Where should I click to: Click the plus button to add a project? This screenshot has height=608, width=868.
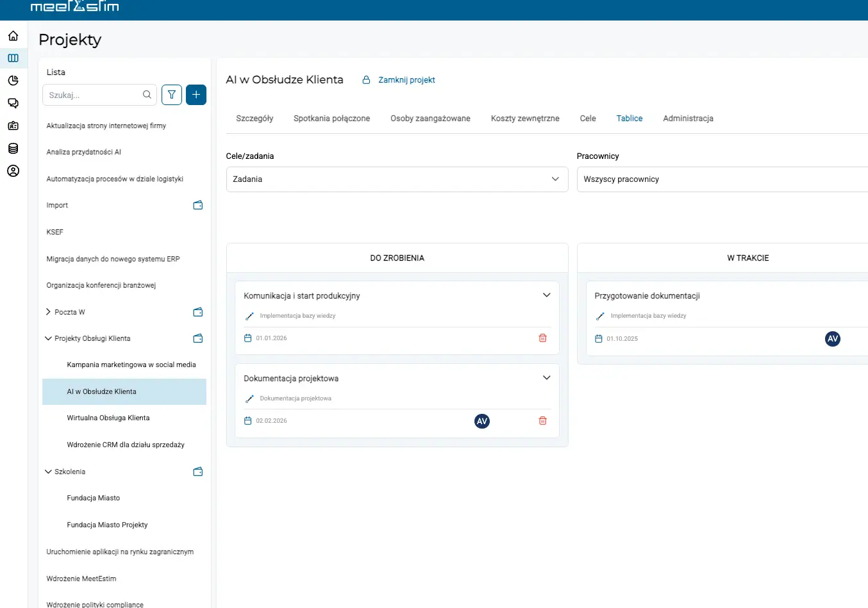coord(196,95)
